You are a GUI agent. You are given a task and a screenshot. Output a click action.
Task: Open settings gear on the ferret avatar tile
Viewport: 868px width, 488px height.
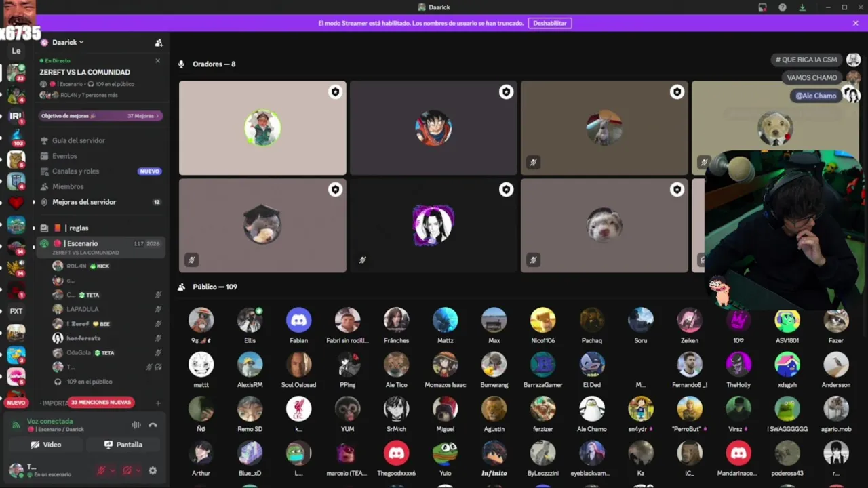(x=677, y=190)
